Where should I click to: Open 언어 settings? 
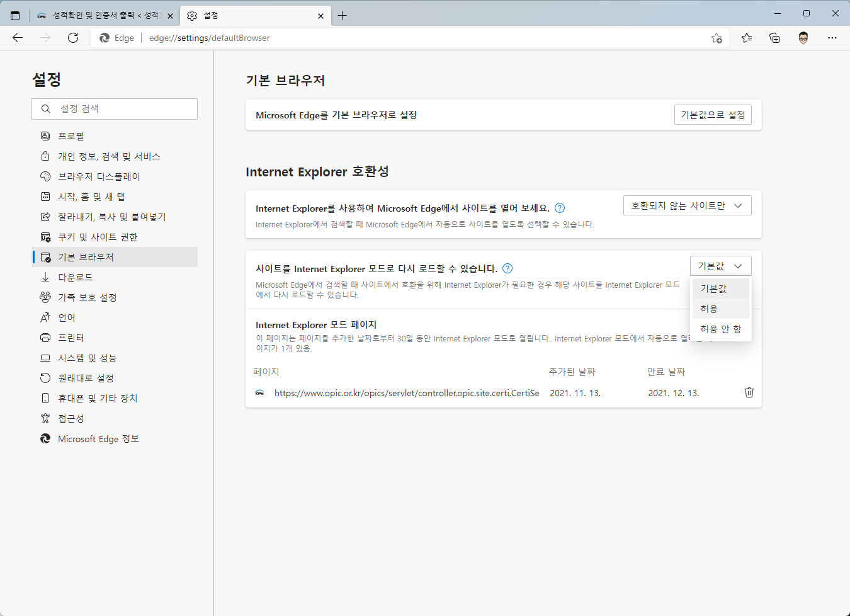click(115, 317)
